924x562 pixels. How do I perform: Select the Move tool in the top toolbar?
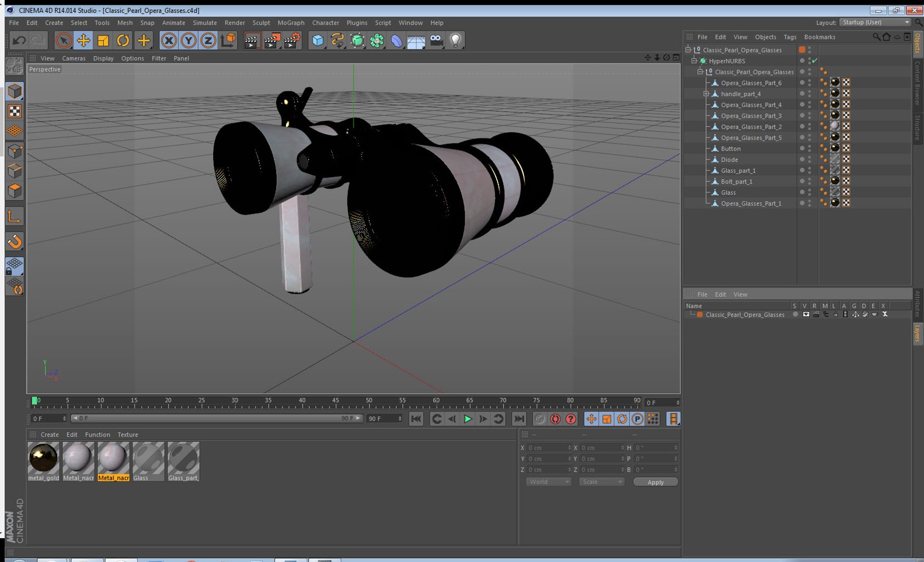pyautogui.click(x=83, y=41)
